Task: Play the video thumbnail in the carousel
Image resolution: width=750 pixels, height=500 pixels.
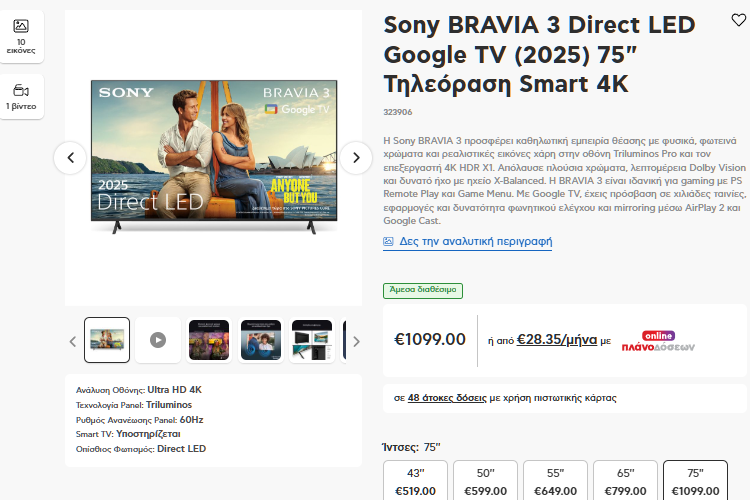Action: pos(158,340)
